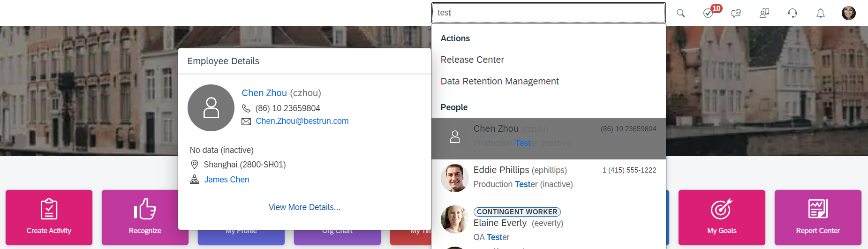Click the Create Activity tile
The image size is (868, 249).
click(x=49, y=218)
